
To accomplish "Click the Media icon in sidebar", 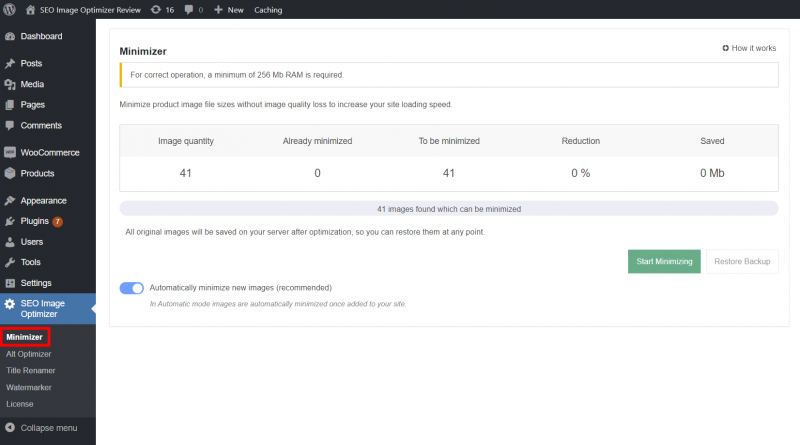I will (10, 84).
